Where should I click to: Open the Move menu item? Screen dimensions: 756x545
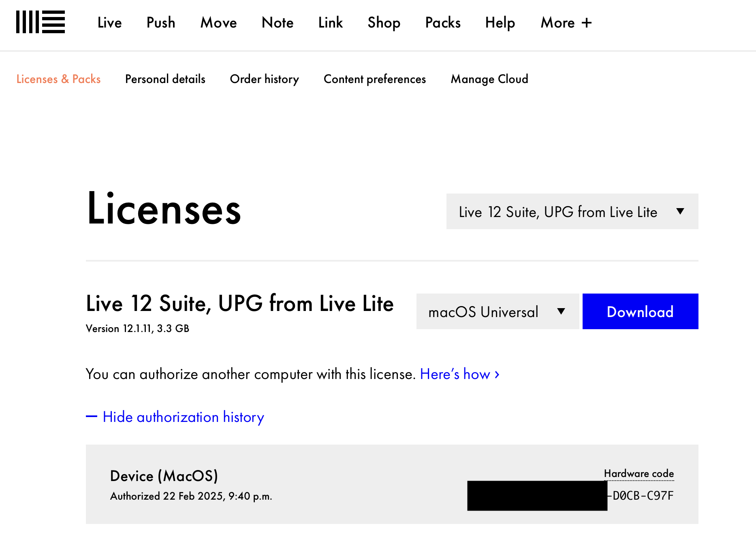click(218, 23)
